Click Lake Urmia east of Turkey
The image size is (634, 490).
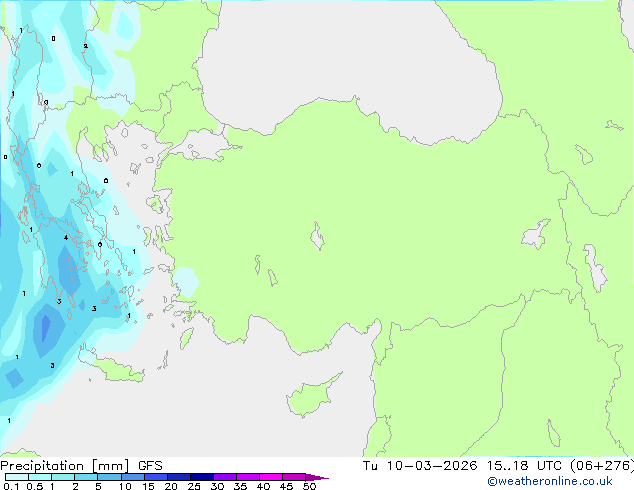[595, 268]
